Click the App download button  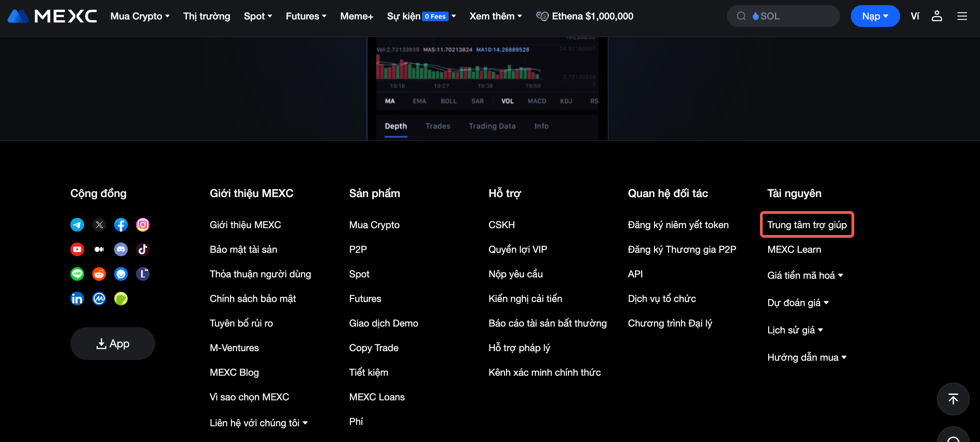click(x=113, y=344)
